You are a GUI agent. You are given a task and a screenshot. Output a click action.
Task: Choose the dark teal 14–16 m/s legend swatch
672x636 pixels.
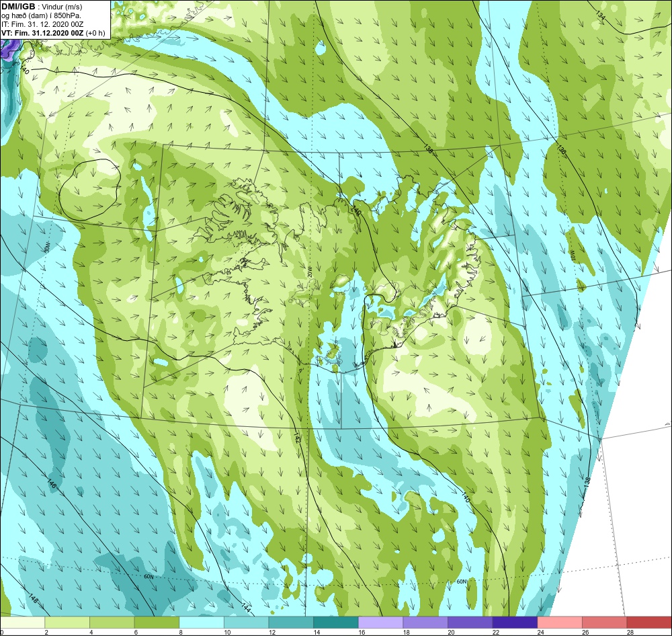[336, 622]
